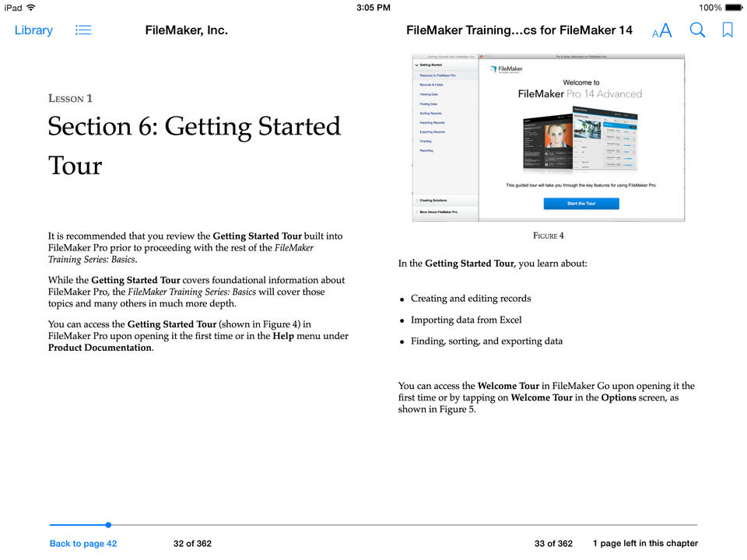The height and width of the screenshot is (560, 747).
Task: Select Importing Records in Figure 4 sidebar
Action: [x=432, y=123]
